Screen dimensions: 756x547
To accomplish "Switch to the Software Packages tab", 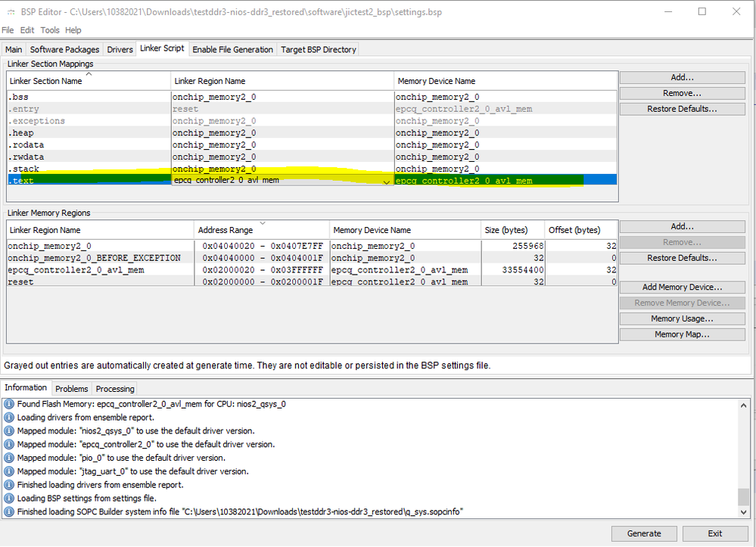I will (x=64, y=50).
